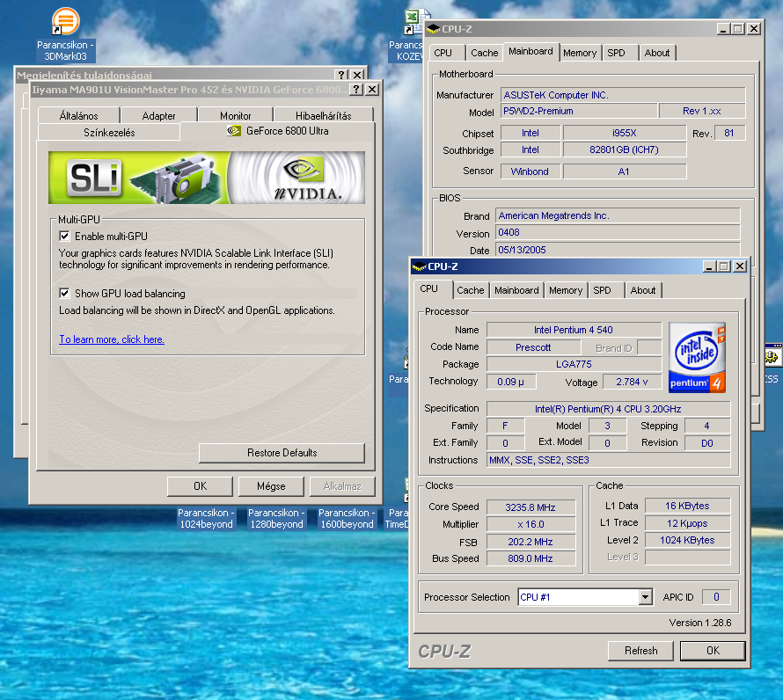
Task: Open About tab in front CPU-Z window
Action: click(643, 290)
